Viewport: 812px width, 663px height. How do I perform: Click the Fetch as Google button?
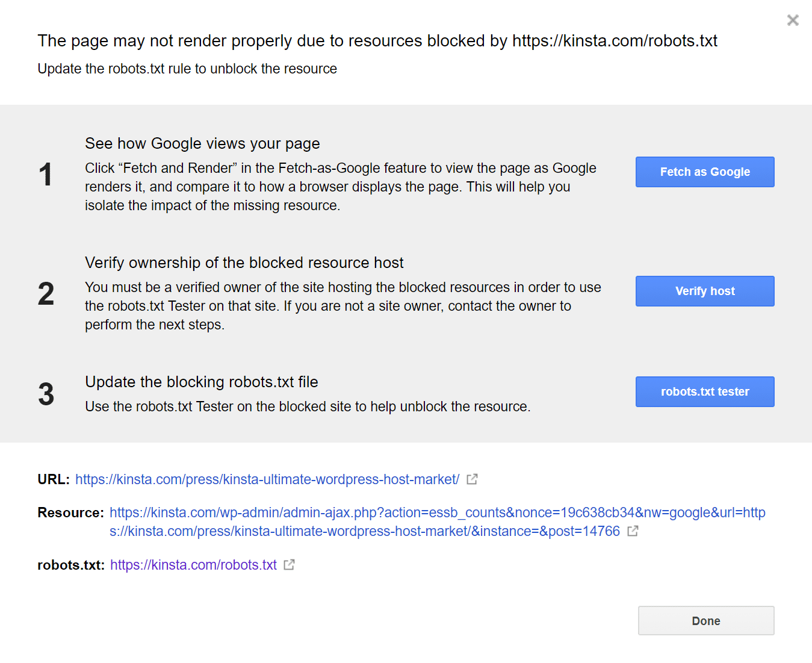pos(704,172)
